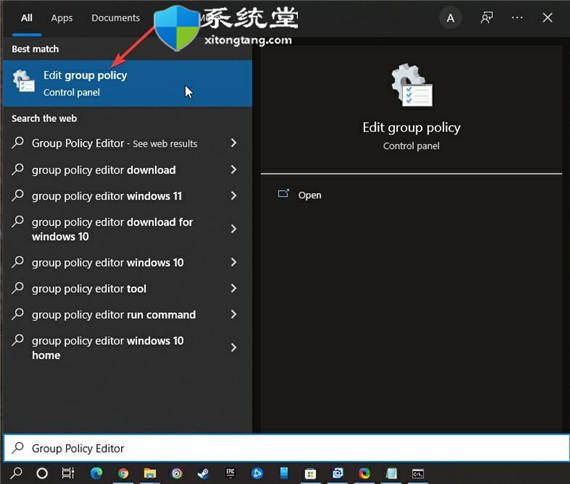Switch to the Documents search tab
Screen dimensions: 570x484
pyautogui.click(x=116, y=18)
